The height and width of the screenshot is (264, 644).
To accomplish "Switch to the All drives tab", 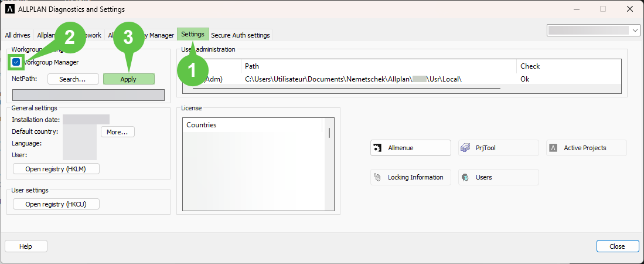I will [x=18, y=35].
